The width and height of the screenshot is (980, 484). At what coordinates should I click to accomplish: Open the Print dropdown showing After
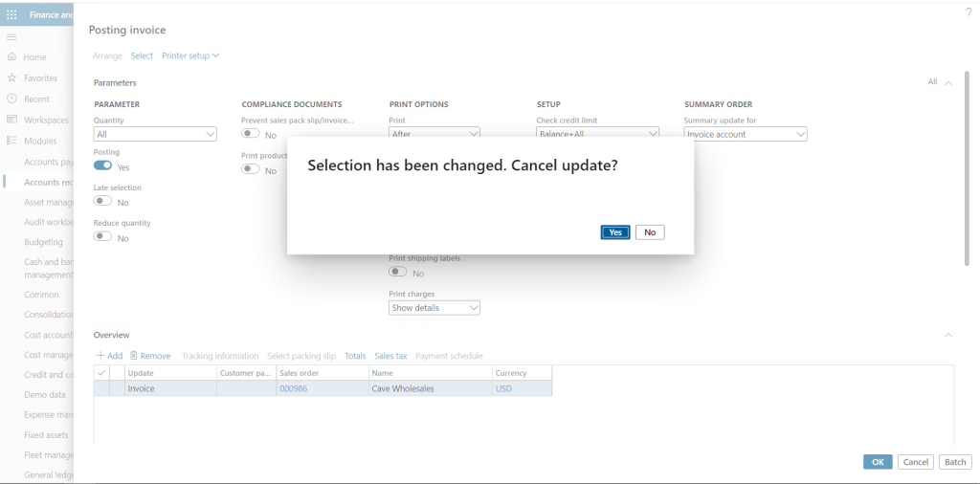[x=434, y=133]
